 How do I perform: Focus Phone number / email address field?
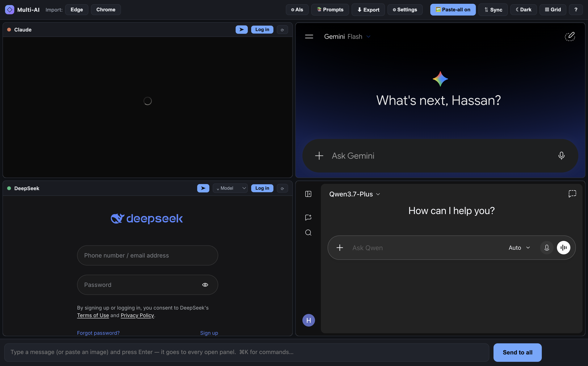147,255
